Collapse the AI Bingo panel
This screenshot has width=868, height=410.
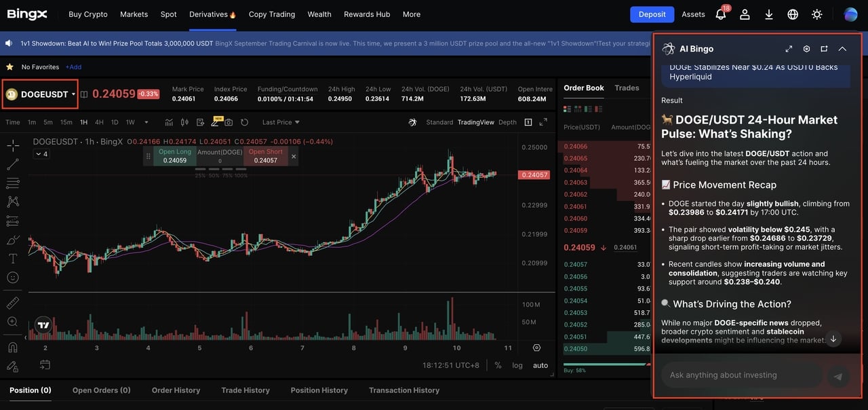click(x=842, y=49)
